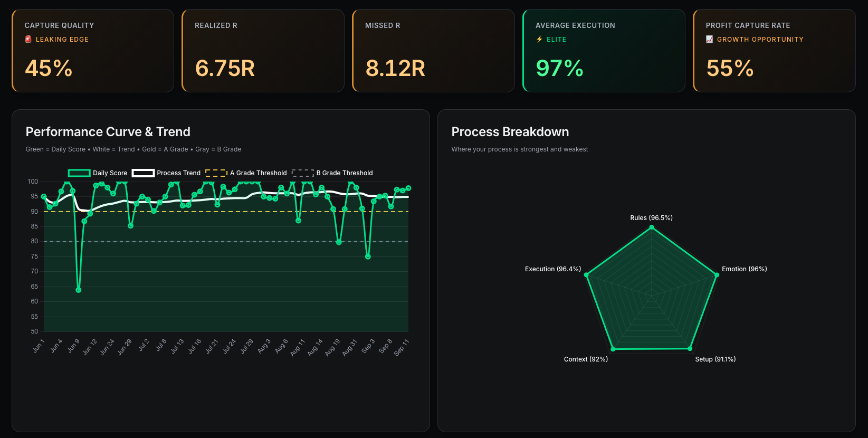Click the 50 y-axis label
The height and width of the screenshot is (438, 868).
(x=34, y=331)
